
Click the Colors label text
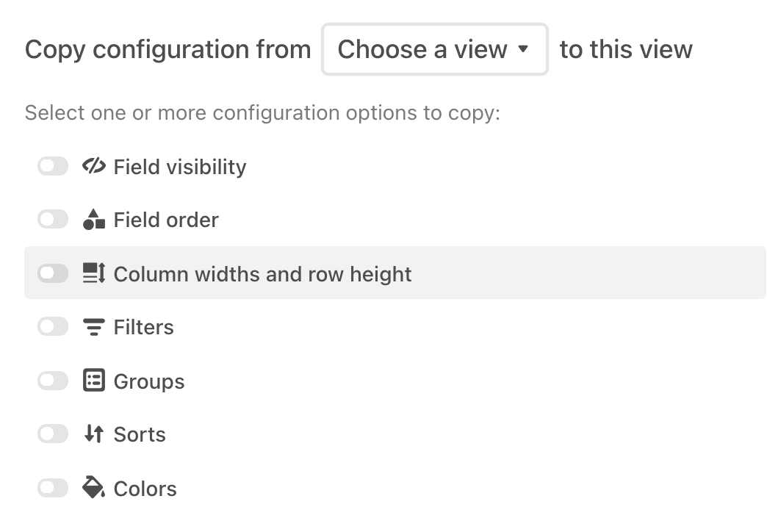click(145, 489)
